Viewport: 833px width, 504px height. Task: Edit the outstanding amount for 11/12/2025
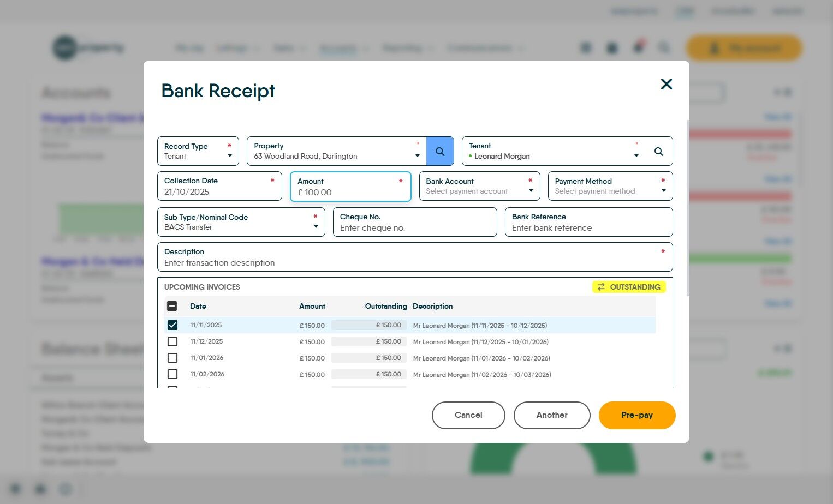(x=369, y=341)
